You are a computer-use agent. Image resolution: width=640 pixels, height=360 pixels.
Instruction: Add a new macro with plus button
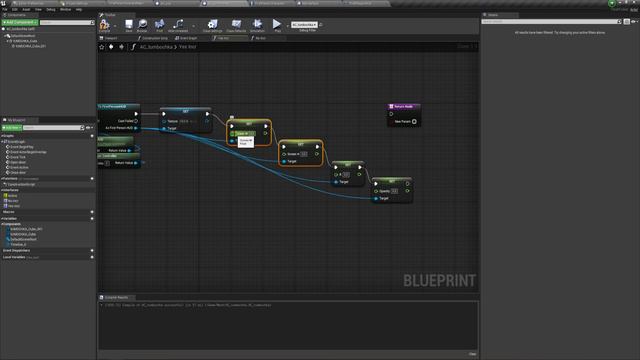click(x=92, y=212)
